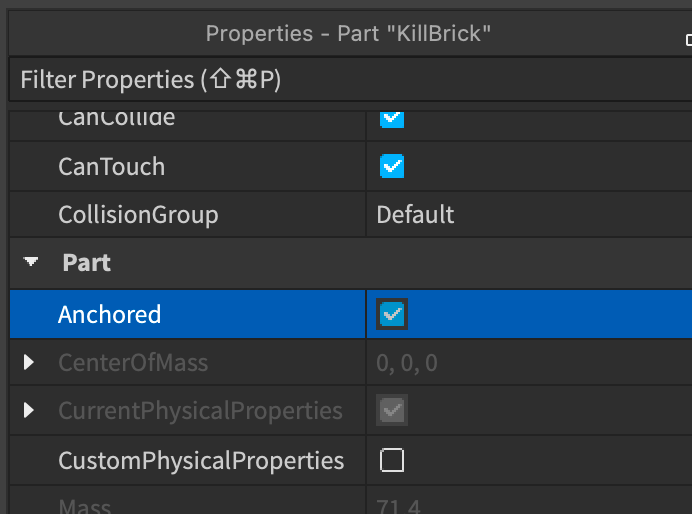The image size is (692, 514).
Task: Click the Part section header text
Action: coord(86,263)
